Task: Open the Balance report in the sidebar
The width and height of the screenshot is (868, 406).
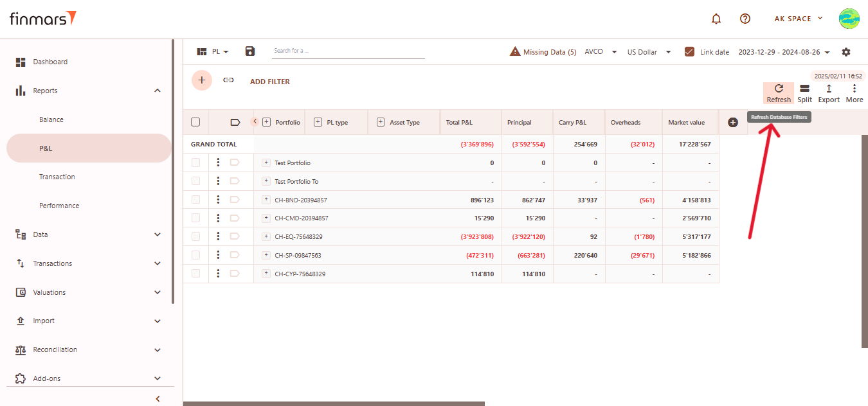Action: pyautogui.click(x=51, y=119)
